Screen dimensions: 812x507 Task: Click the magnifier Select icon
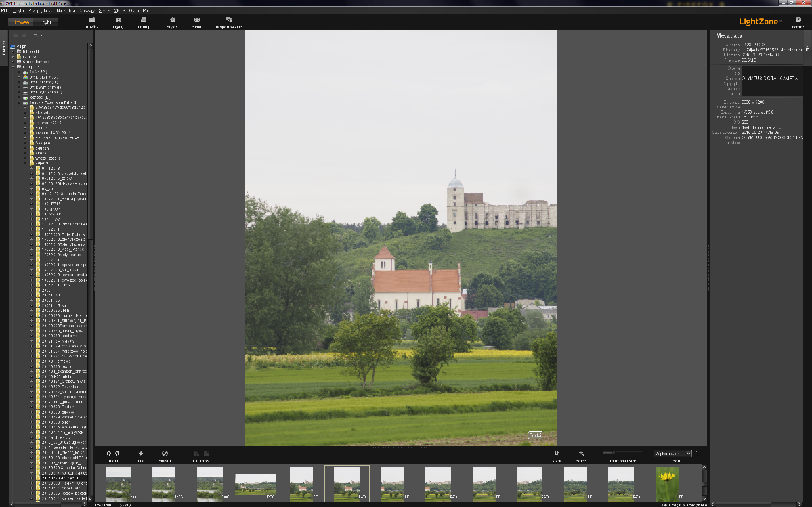tap(581, 454)
